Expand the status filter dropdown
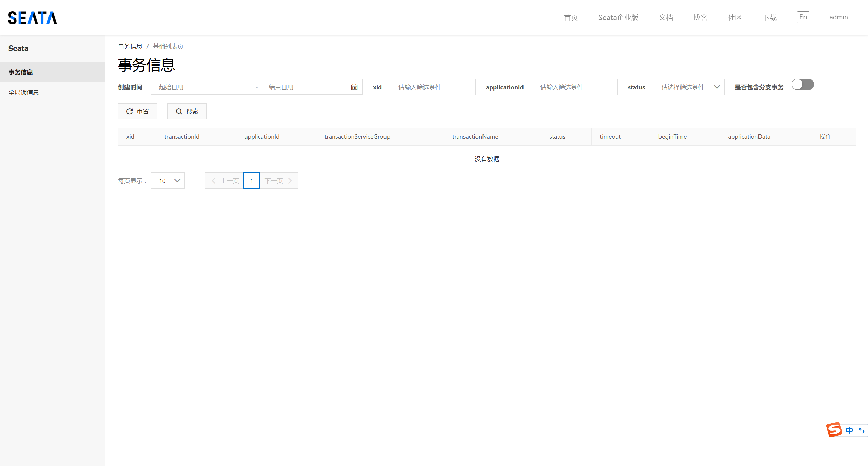868x466 pixels. coord(688,87)
